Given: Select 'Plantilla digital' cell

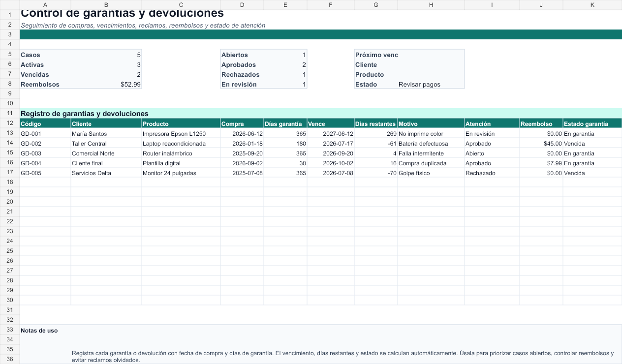Looking at the screenshot, I should [x=181, y=163].
